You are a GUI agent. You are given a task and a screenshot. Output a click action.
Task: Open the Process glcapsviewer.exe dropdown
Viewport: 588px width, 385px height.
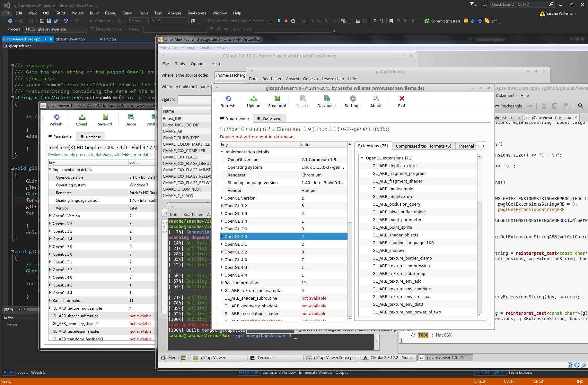(55, 29)
